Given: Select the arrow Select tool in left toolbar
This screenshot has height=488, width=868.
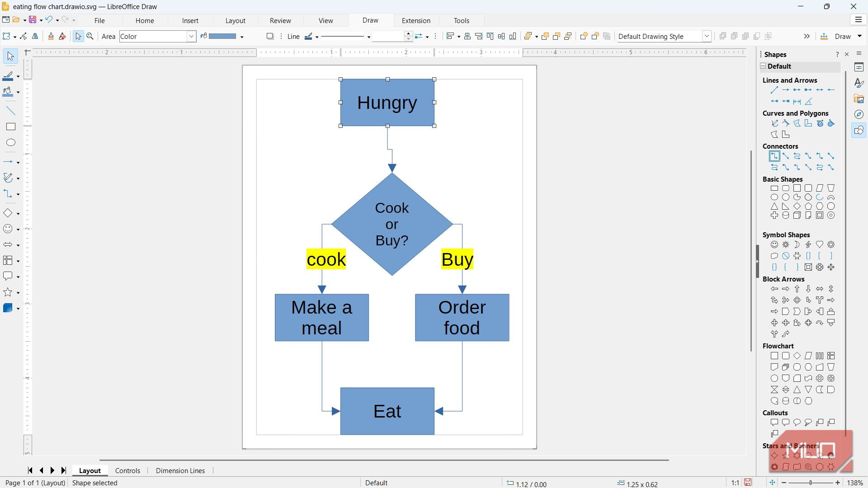Looking at the screenshot, I should 10,56.
